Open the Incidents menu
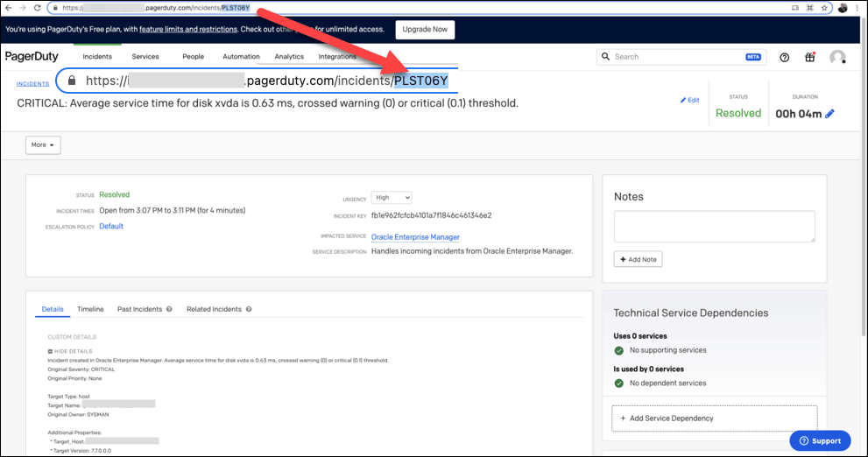 (97, 56)
